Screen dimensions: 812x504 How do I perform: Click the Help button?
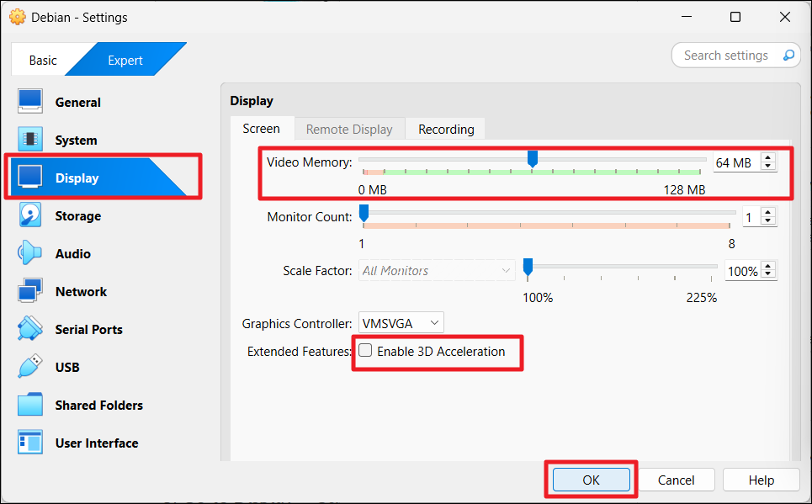(x=761, y=480)
